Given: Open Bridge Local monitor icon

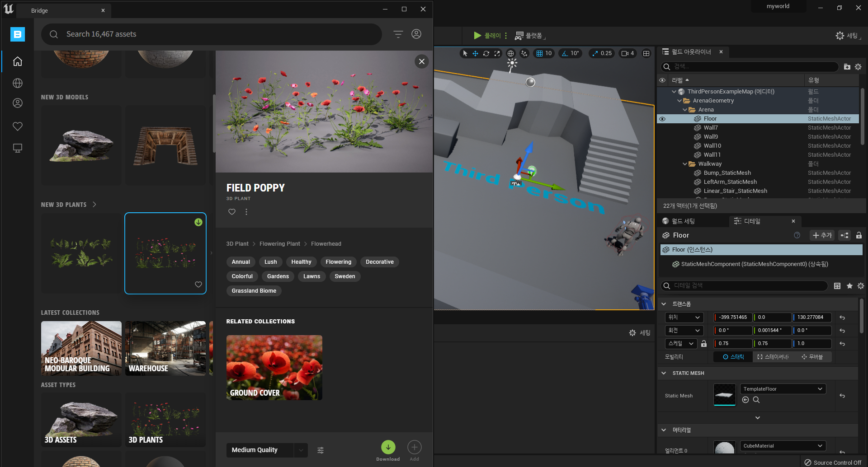Looking at the screenshot, I should pos(18,148).
